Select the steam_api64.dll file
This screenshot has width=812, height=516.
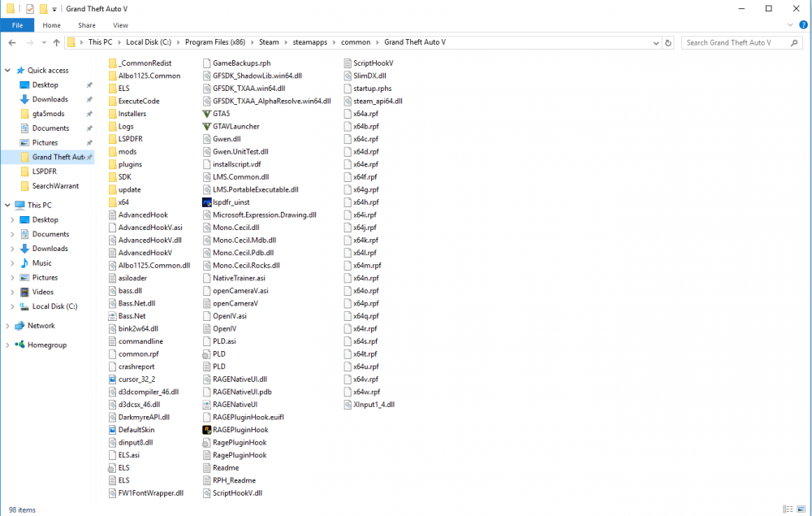click(x=378, y=102)
